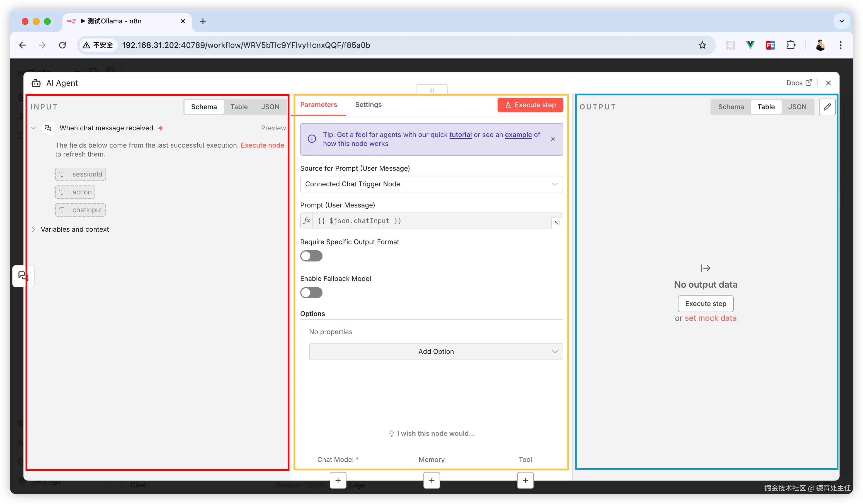863x504 pixels.
Task: Add a Memory with its plus button
Action: [431, 480]
